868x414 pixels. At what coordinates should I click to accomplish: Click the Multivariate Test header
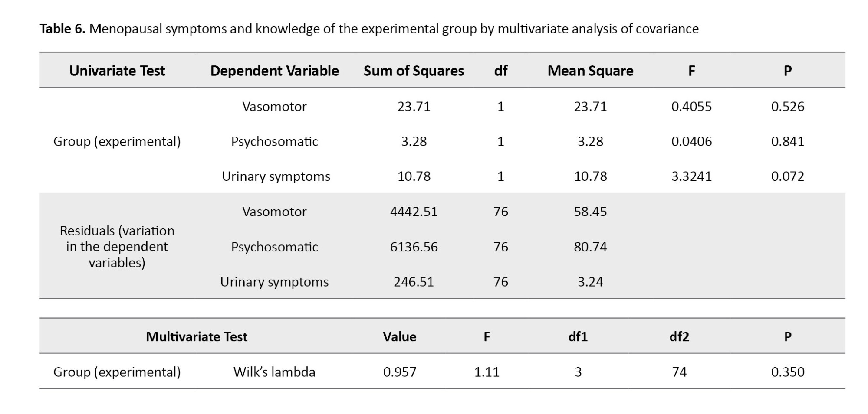[x=196, y=336]
